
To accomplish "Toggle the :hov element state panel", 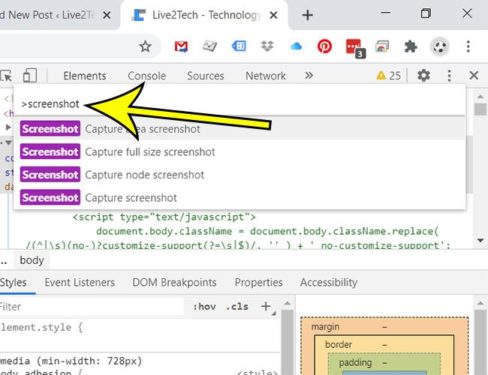I will click(x=204, y=306).
